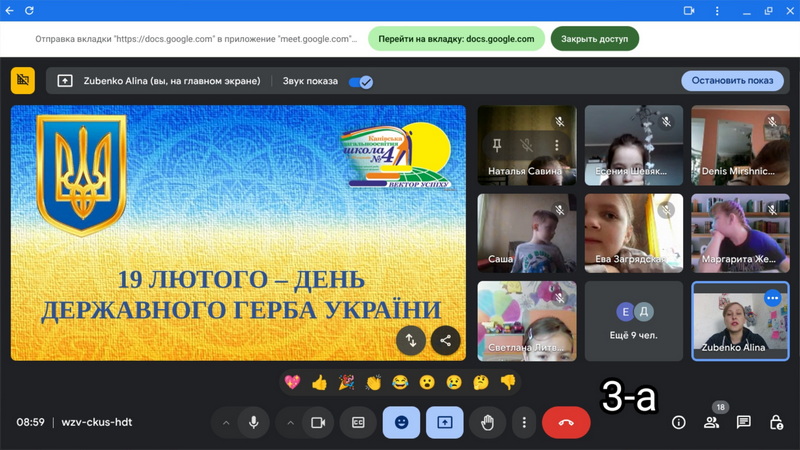The width and height of the screenshot is (800, 450).
Task: Open the meeting details info icon
Action: (x=678, y=423)
